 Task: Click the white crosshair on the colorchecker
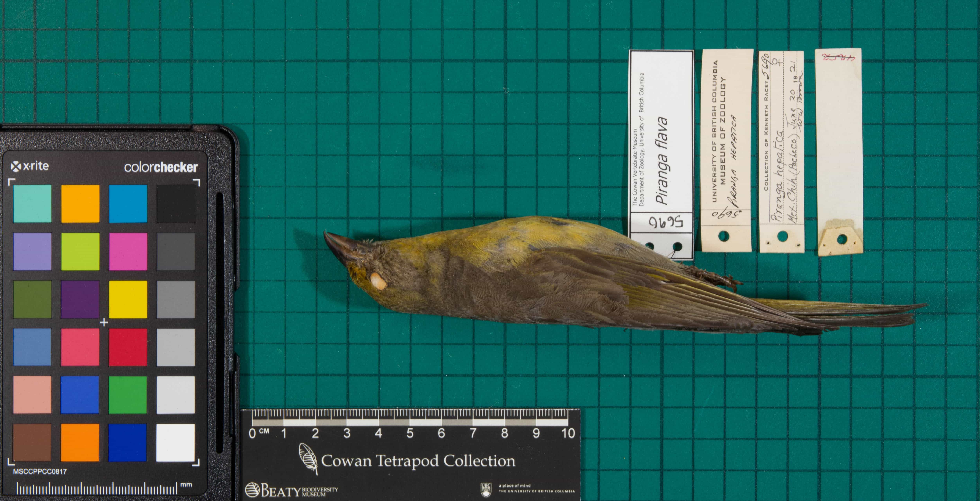click(104, 322)
